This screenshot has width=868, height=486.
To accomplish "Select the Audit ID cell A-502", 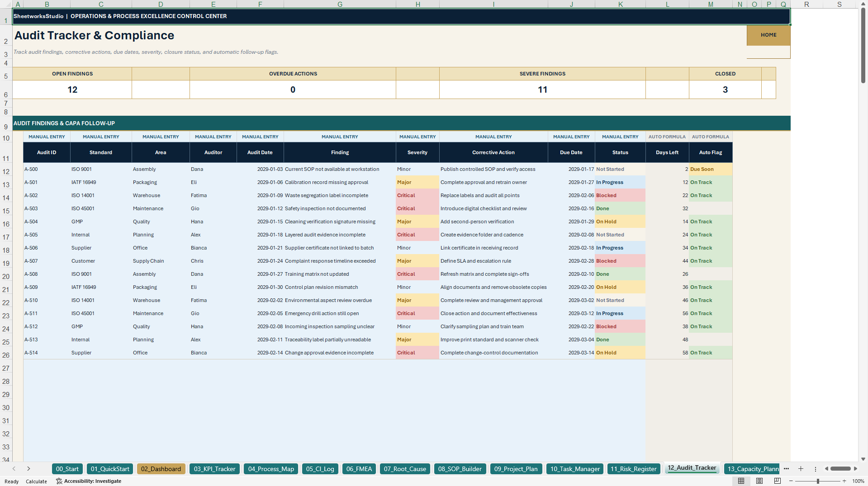I will pyautogui.click(x=47, y=195).
